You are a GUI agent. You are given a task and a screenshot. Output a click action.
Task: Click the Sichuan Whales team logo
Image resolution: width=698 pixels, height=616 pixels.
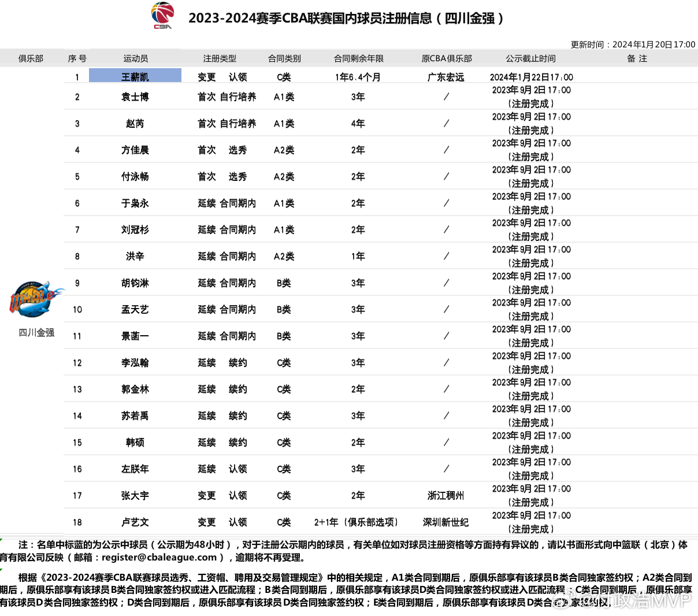click(x=36, y=298)
